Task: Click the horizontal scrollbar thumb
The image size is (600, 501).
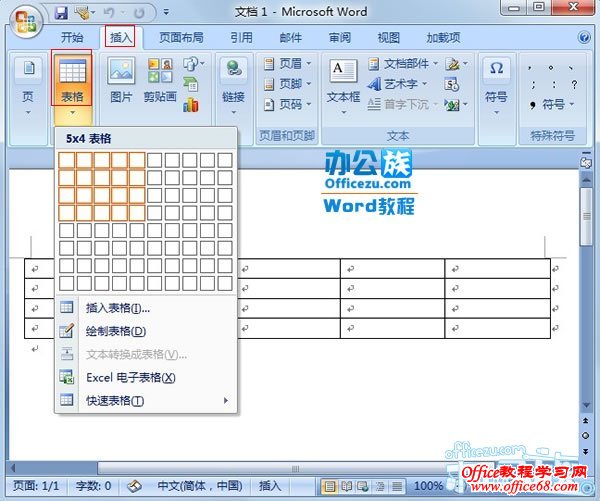Action: click(295, 468)
